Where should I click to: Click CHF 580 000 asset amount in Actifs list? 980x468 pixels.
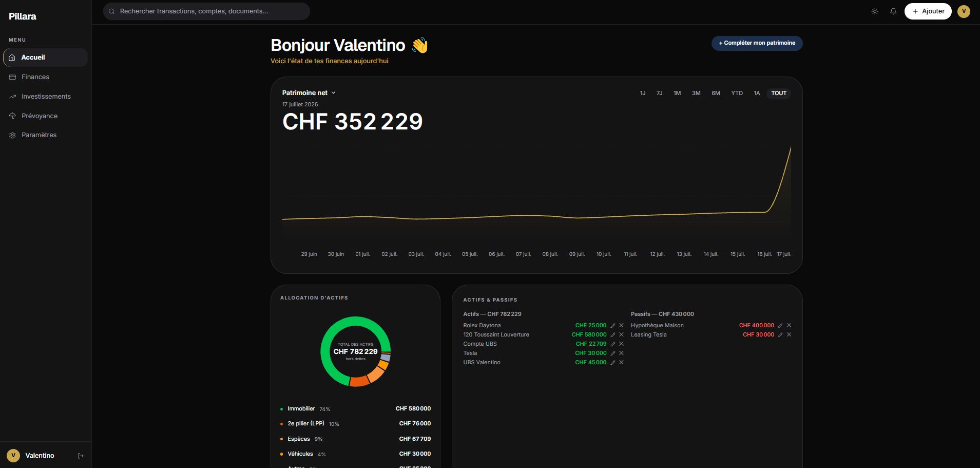coord(589,335)
